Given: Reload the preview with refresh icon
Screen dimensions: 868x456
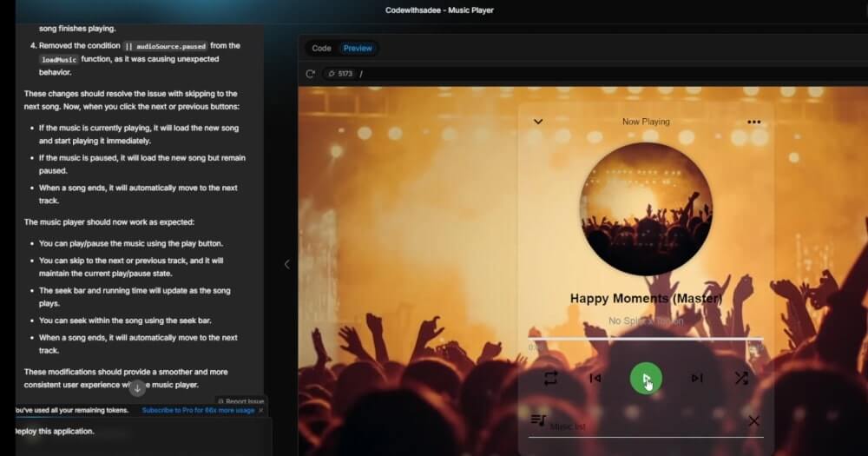Looking at the screenshot, I should (311, 74).
